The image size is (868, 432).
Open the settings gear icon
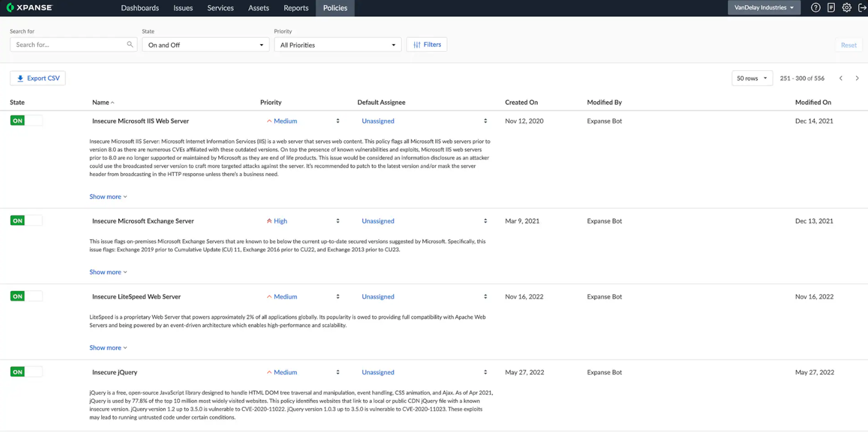coord(846,7)
